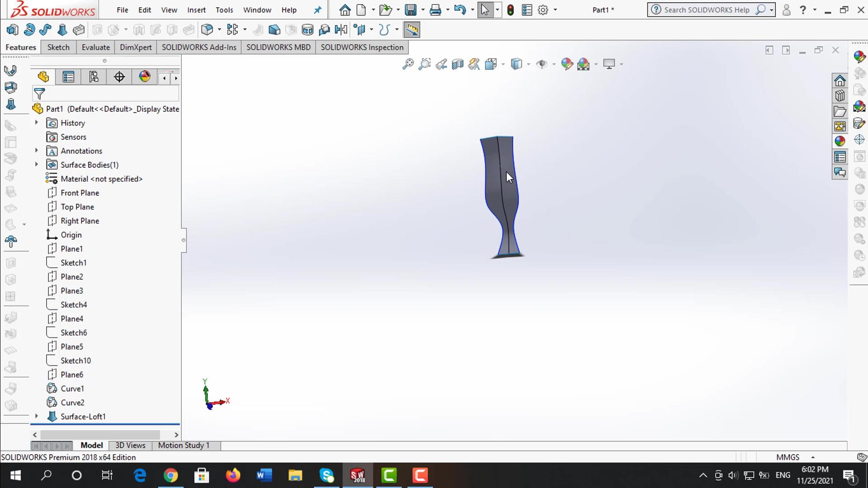Open the Insert menu
This screenshot has height=488, width=868.
tap(196, 10)
